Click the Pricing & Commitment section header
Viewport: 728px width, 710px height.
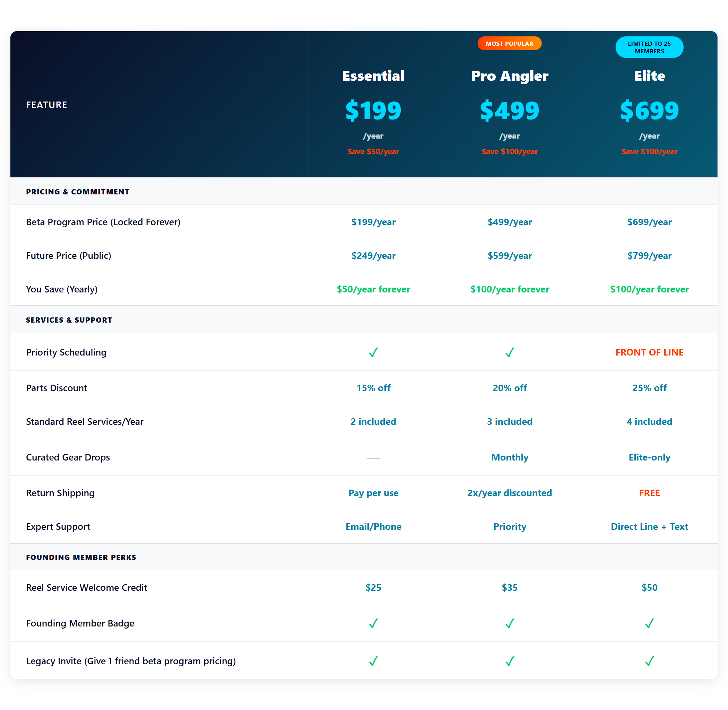(78, 192)
